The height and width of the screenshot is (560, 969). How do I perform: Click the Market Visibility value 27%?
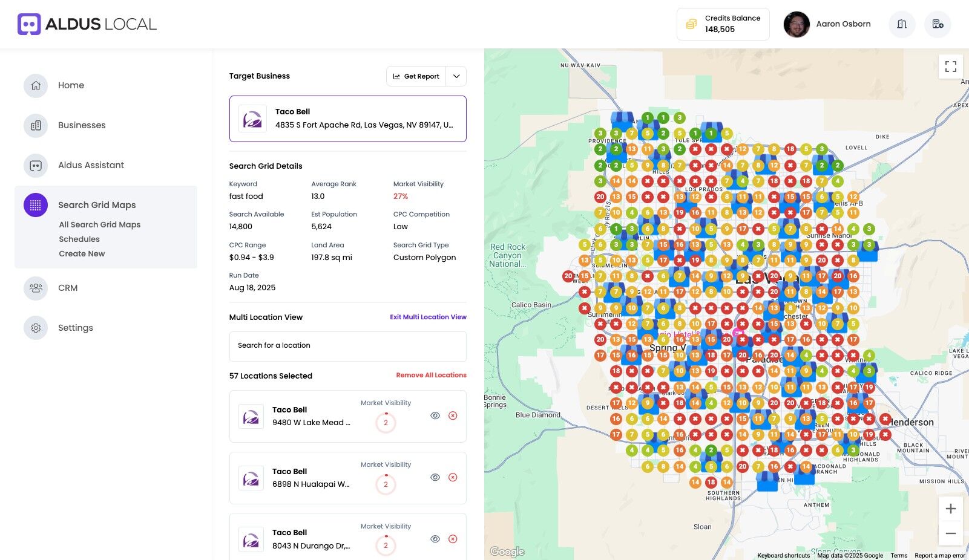pyautogui.click(x=401, y=197)
